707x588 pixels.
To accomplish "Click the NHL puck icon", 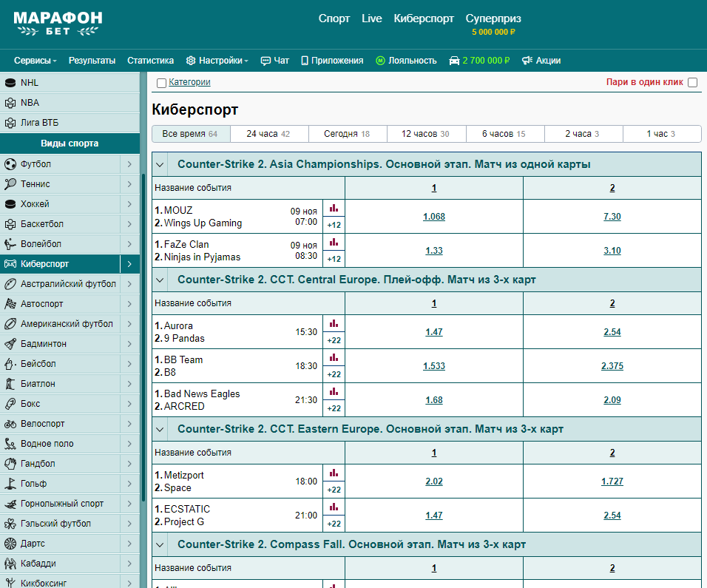I will coord(10,83).
